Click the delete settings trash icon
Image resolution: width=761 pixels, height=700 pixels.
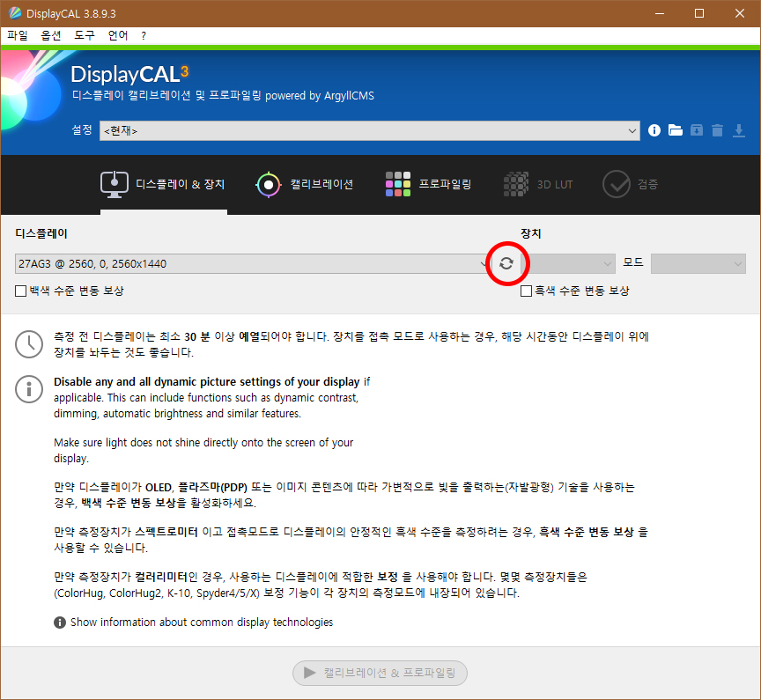(x=717, y=130)
